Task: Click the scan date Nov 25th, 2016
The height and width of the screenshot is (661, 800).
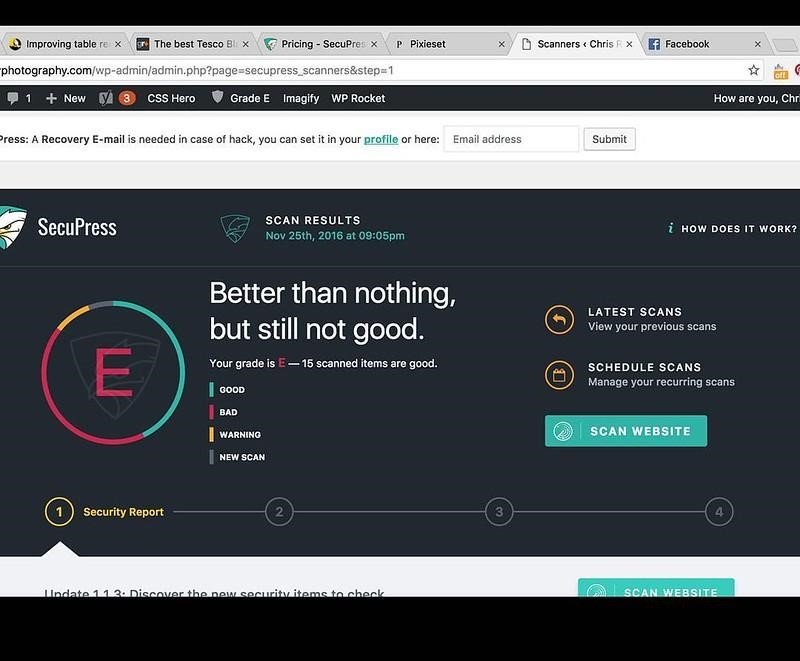Action: (335, 236)
